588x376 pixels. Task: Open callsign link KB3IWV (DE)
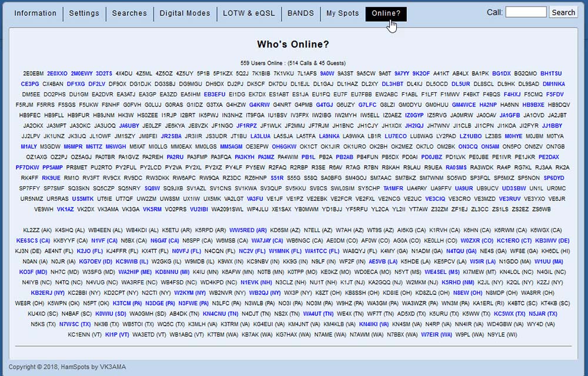[x=552, y=241]
